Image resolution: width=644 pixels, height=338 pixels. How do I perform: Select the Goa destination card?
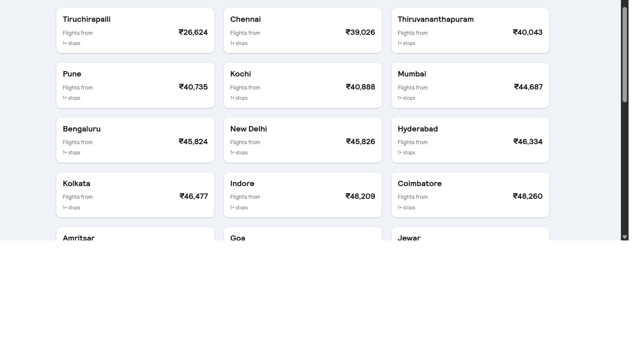coord(303,234)
